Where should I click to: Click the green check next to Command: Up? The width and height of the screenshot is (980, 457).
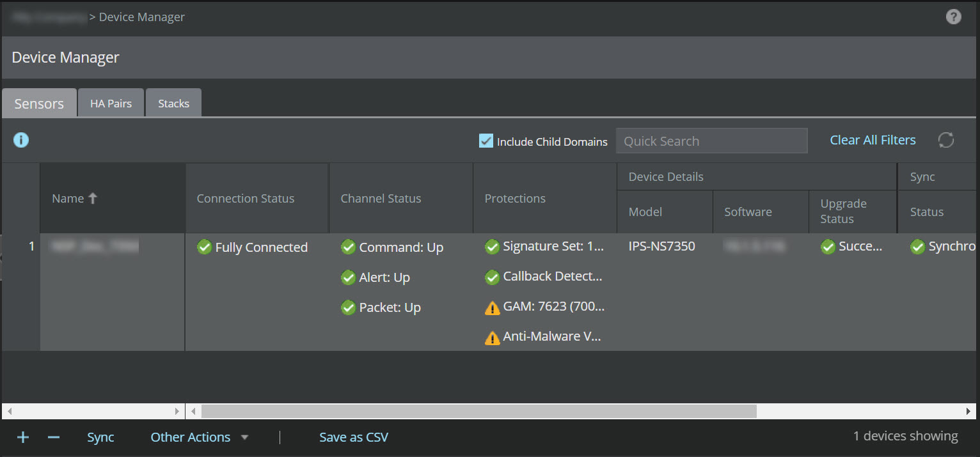(348, 247)
